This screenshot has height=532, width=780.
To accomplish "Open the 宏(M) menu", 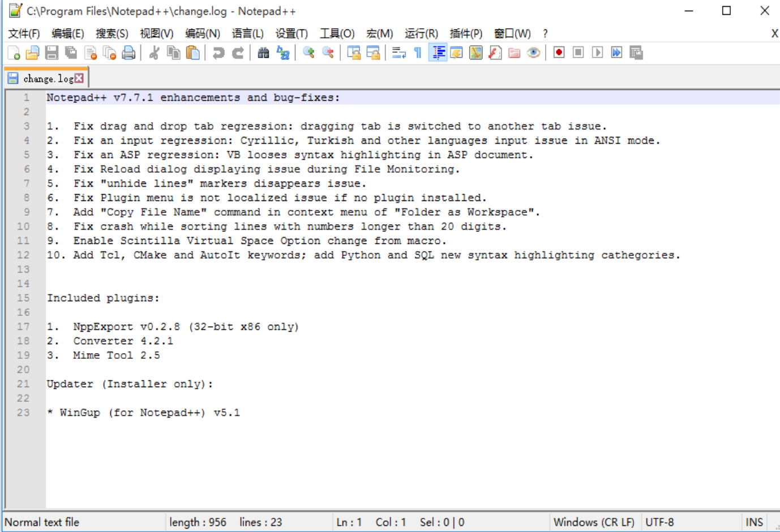I will pyautogui.click(x=380, y=34).
